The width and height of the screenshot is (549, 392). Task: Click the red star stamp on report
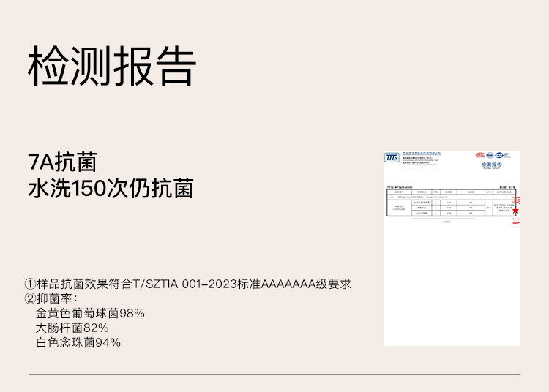tap(515, 212)
